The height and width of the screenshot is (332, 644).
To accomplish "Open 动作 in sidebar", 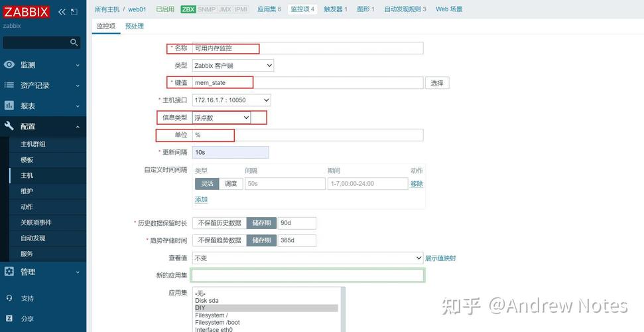I will [x=27, y=207].
